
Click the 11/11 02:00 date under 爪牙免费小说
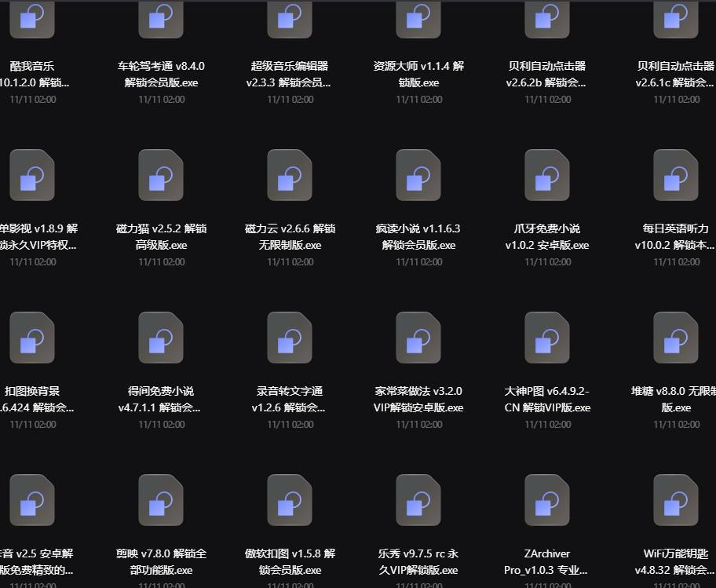tap(548, 262)
